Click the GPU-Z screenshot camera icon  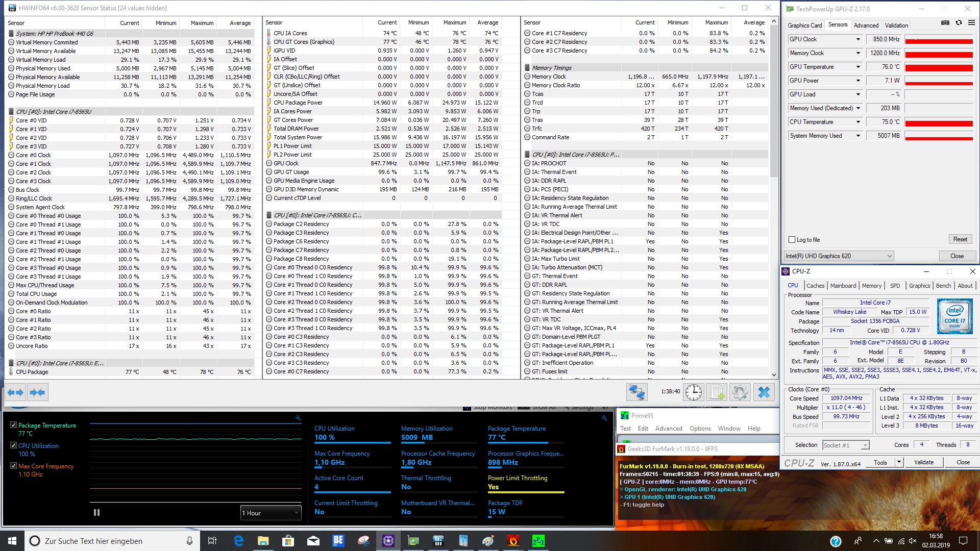945,23
